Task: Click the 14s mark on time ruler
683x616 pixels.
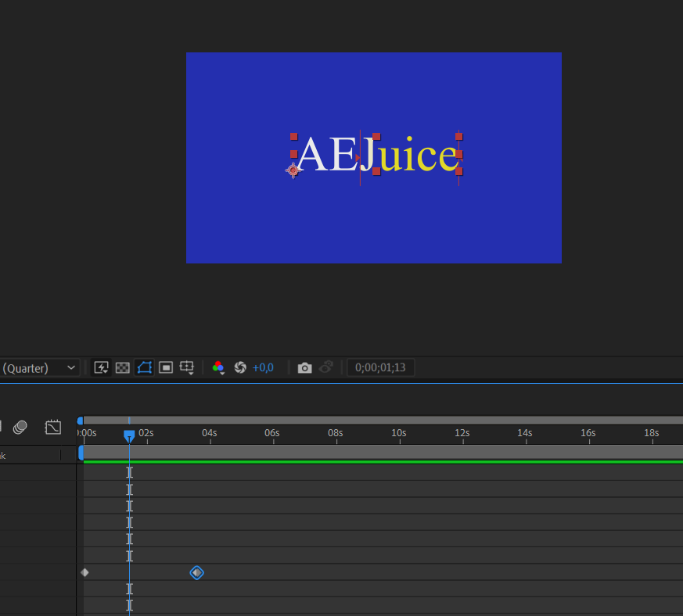Action: 525,433
